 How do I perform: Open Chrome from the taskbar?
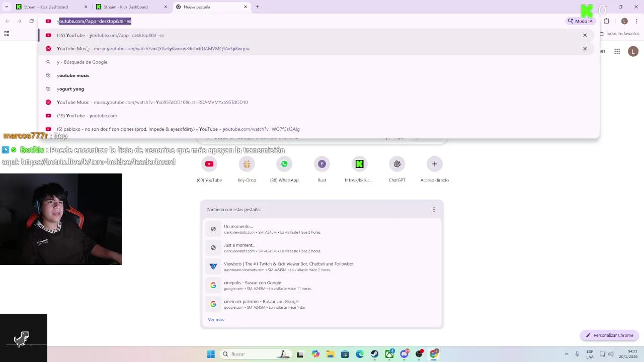point(434,354)
